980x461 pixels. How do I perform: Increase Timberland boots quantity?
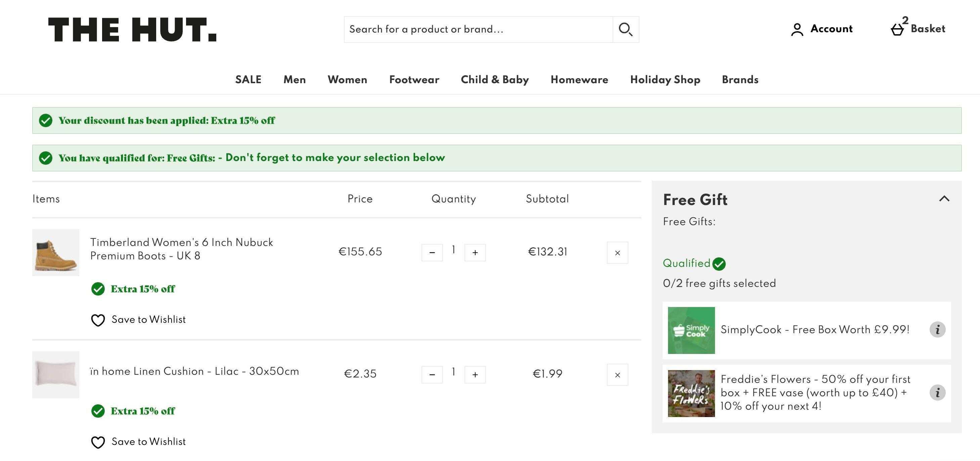(475, 253)
